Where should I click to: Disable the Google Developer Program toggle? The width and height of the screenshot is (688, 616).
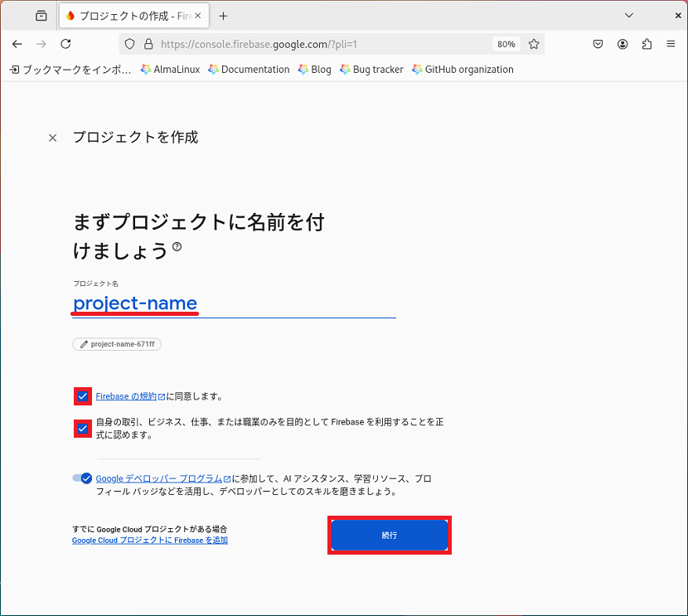(x=82, y=478)
